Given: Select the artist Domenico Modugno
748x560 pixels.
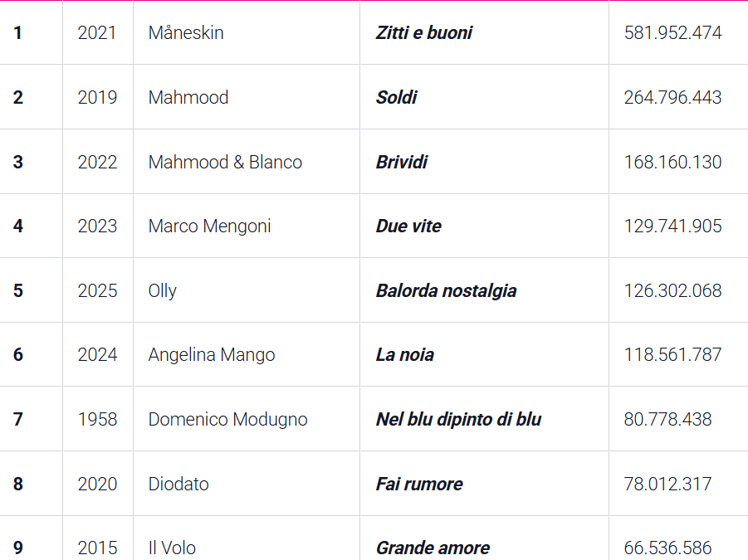Looking at the screenshot, I should click(x=227, y=420).
